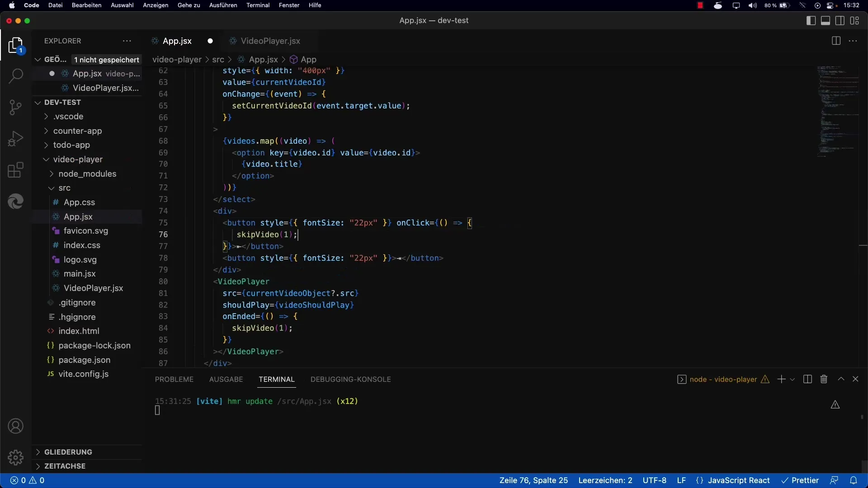Open Run and Debug view

click(x=16, y=139)
